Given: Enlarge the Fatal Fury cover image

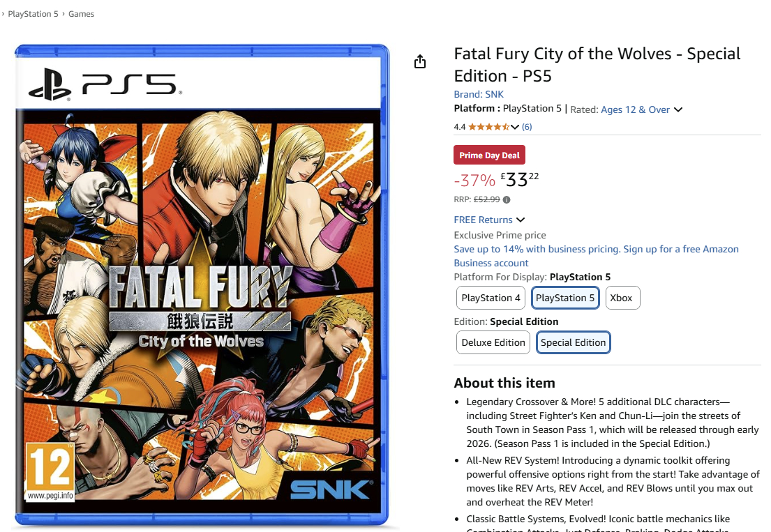Looking at the screenshot, I should (202, 286).
